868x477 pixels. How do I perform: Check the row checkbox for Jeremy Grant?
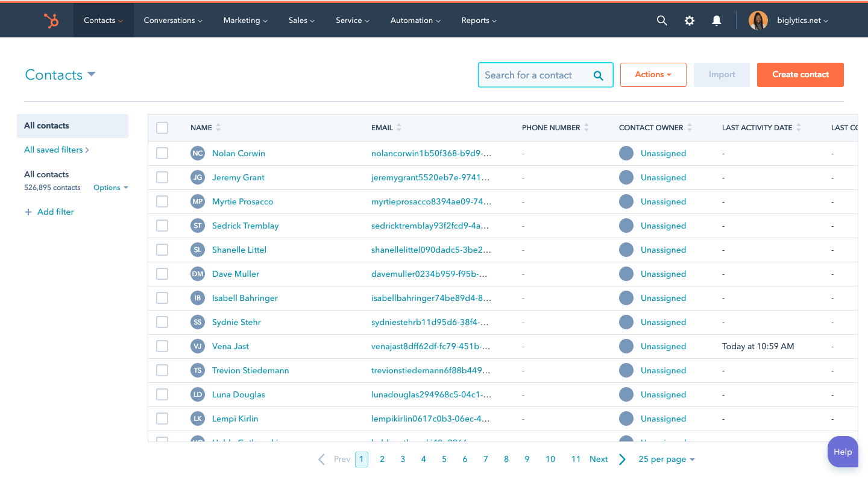pos(162,177)
